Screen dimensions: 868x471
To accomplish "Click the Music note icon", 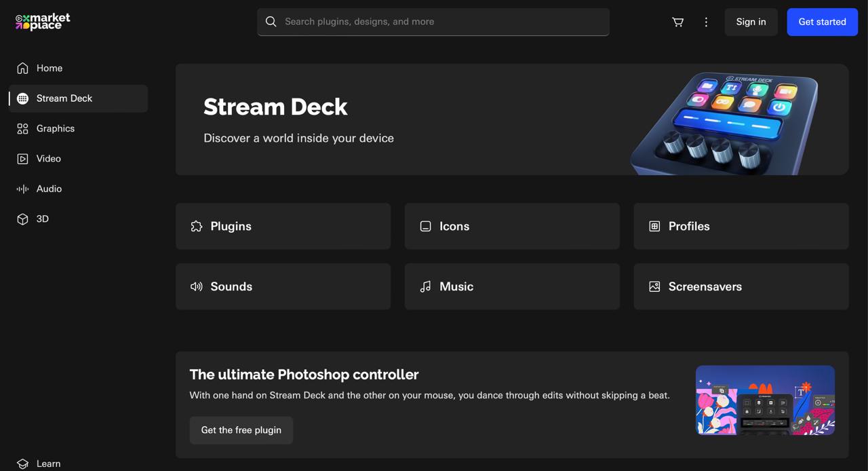I will click(425, 286).
